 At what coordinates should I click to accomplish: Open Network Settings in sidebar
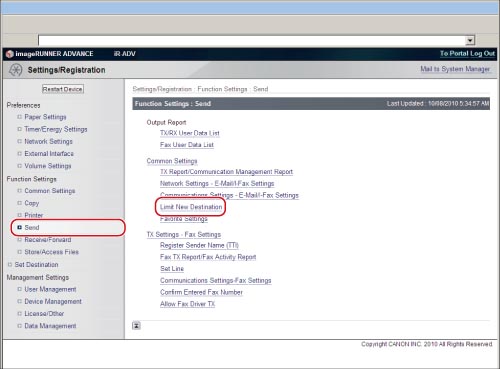click(x=48, y=141)
